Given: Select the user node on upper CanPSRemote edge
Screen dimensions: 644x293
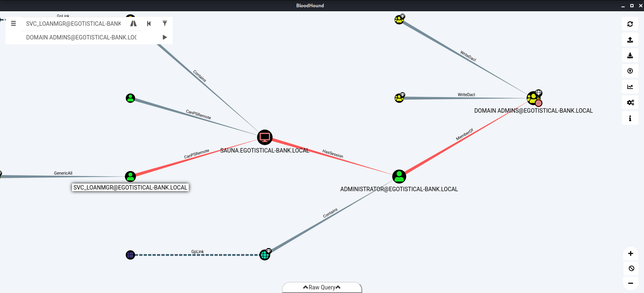Looking at the screenshot, I should [130, 98].
